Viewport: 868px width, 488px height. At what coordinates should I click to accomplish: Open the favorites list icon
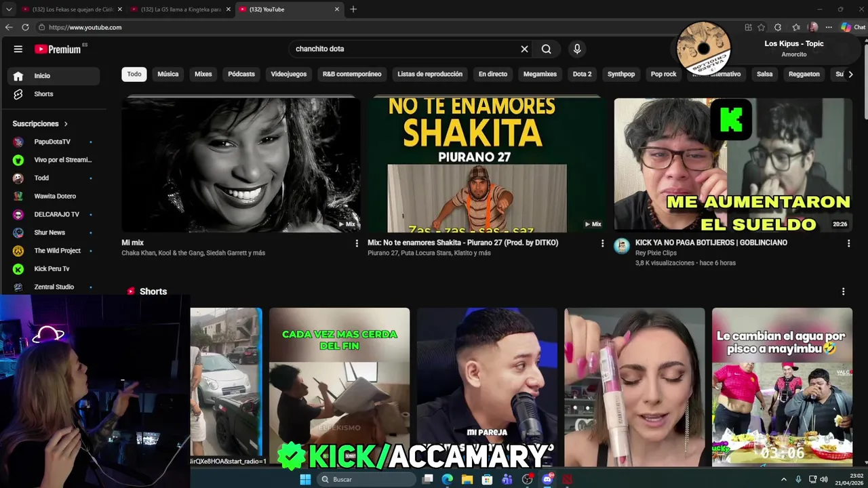click(x=796, y=27)
